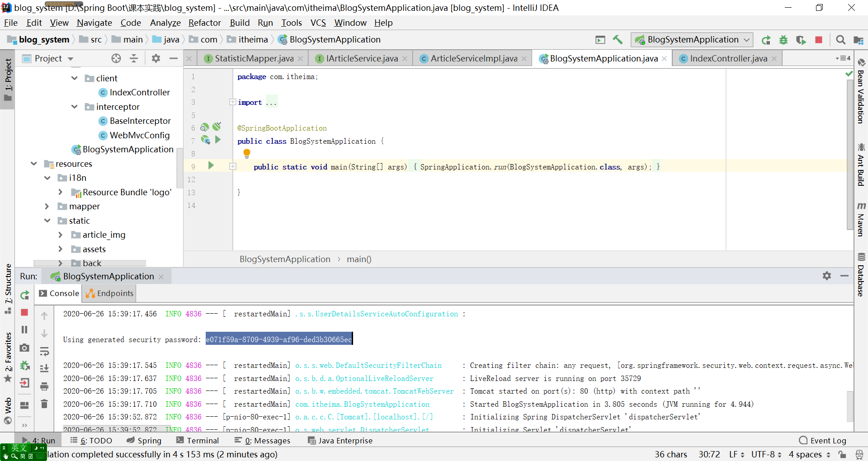Click the Build project hammer icon

(x=618, y=40)
